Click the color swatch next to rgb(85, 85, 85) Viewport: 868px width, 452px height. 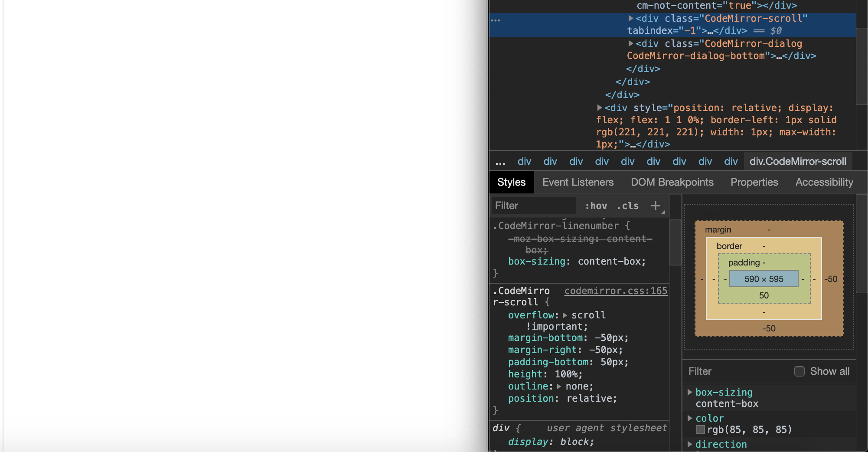(x=700, y=430)
